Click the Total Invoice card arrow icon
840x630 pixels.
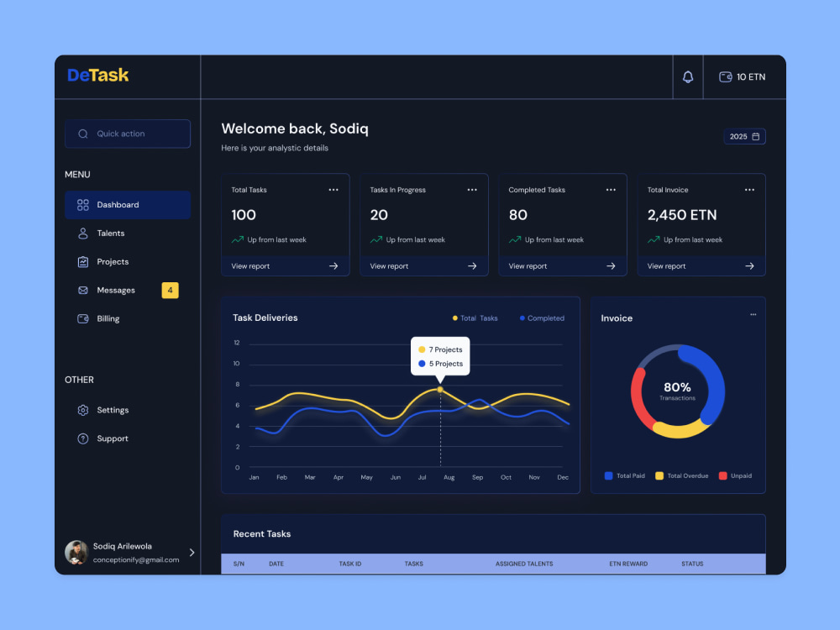[749, 266]
